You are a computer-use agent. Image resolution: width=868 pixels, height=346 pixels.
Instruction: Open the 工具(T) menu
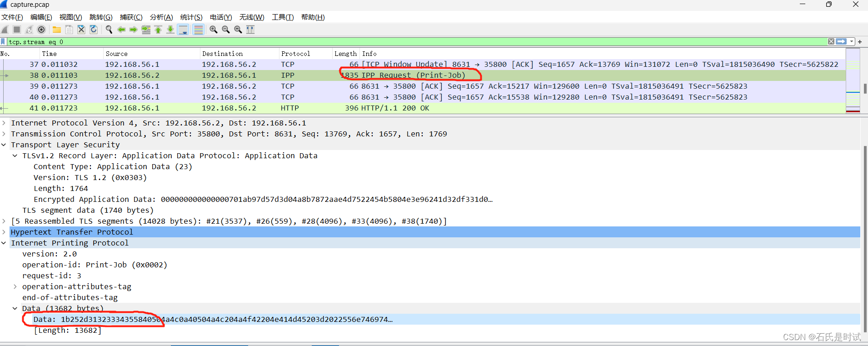click(283, 17)
